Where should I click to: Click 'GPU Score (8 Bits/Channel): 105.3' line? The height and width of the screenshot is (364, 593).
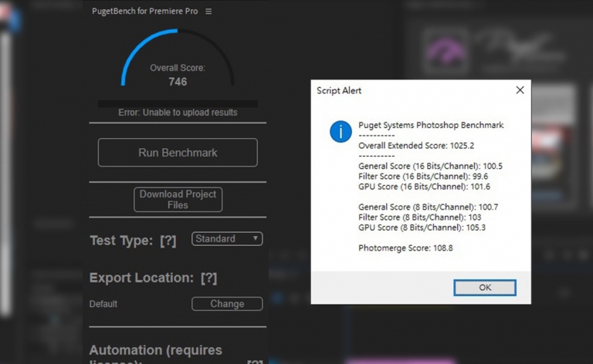tap(422, 228)
